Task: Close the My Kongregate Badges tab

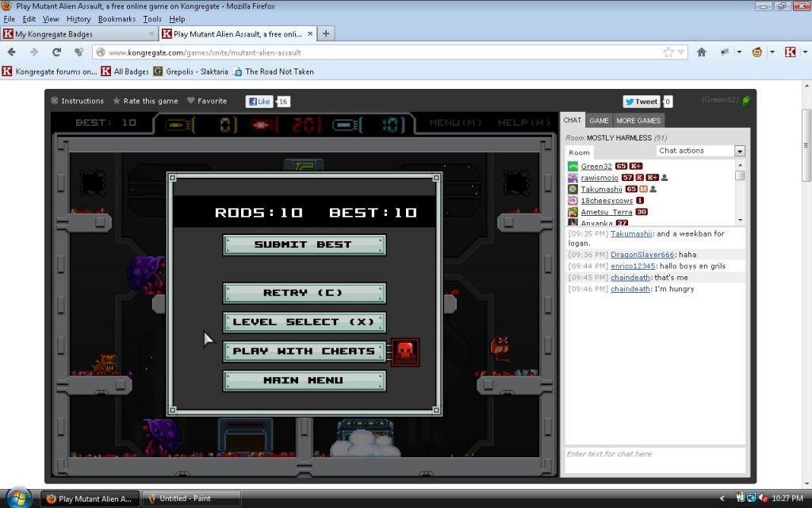Action: coord(151,33)
